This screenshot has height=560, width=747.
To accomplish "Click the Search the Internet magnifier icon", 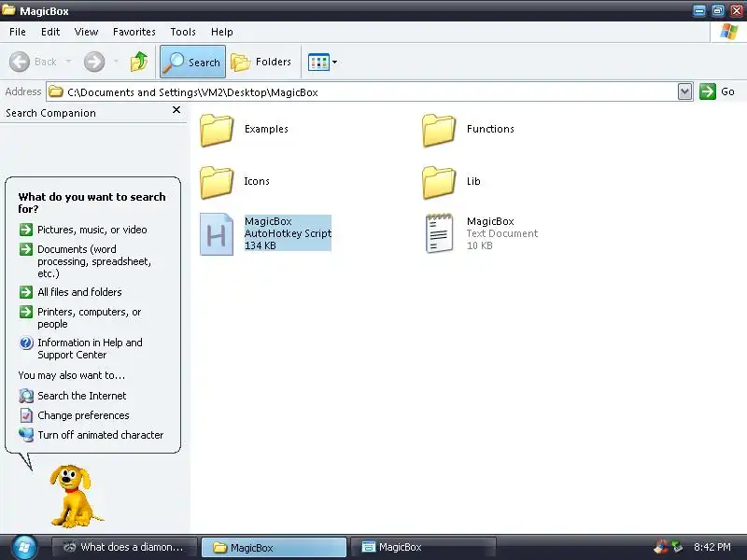I will (x=26, y=396).
